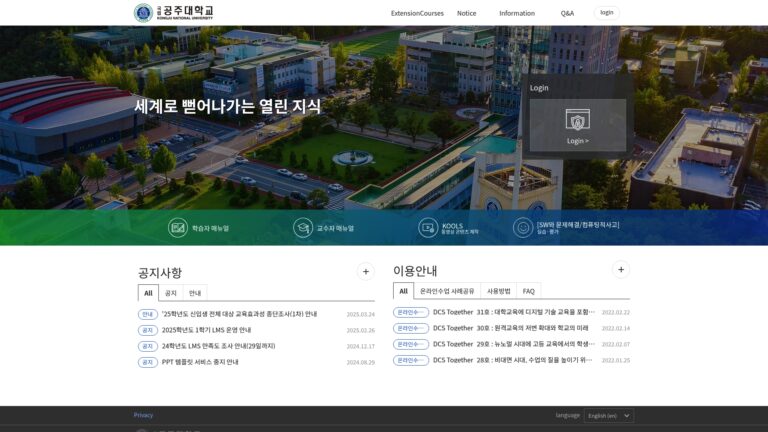Viewport: 768px width, 432px height.
Task: Click the login button in top navigation
Action: point(606,13)
